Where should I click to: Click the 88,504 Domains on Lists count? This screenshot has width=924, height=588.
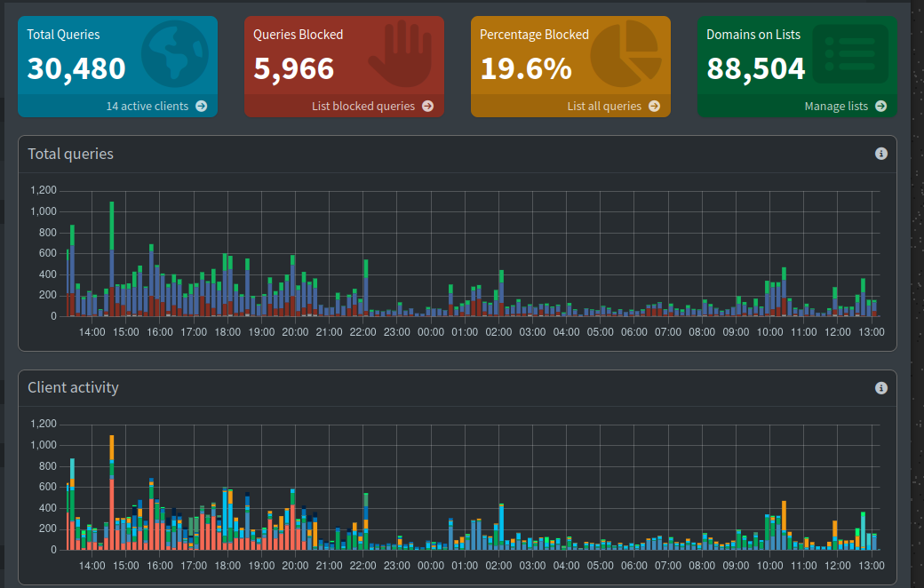[756, 68]
